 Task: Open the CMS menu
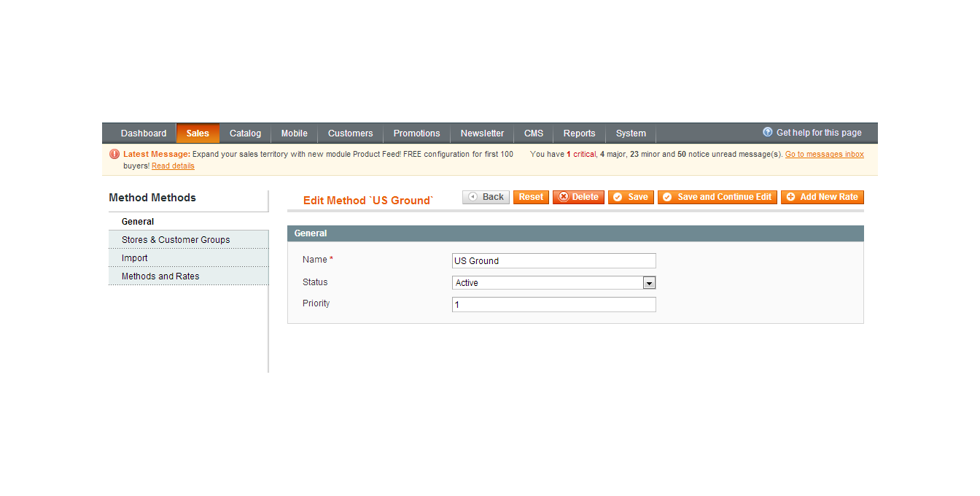pos(534,133)
